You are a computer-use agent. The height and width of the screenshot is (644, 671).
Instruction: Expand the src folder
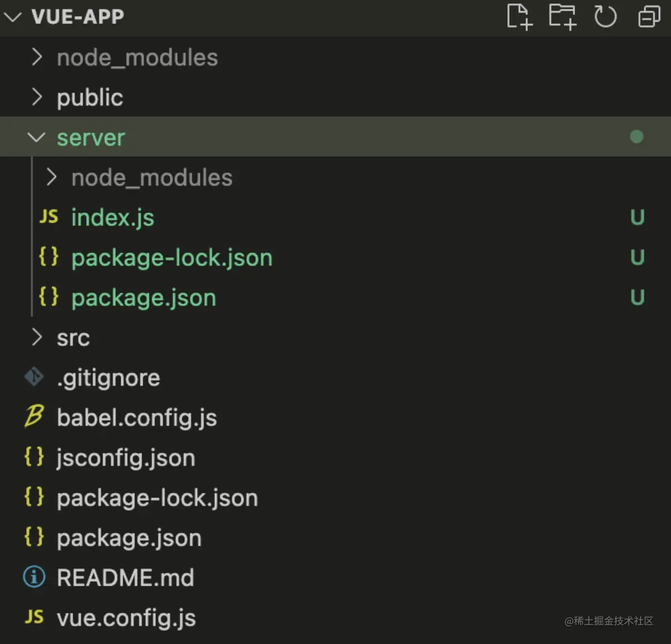point(37,337)
